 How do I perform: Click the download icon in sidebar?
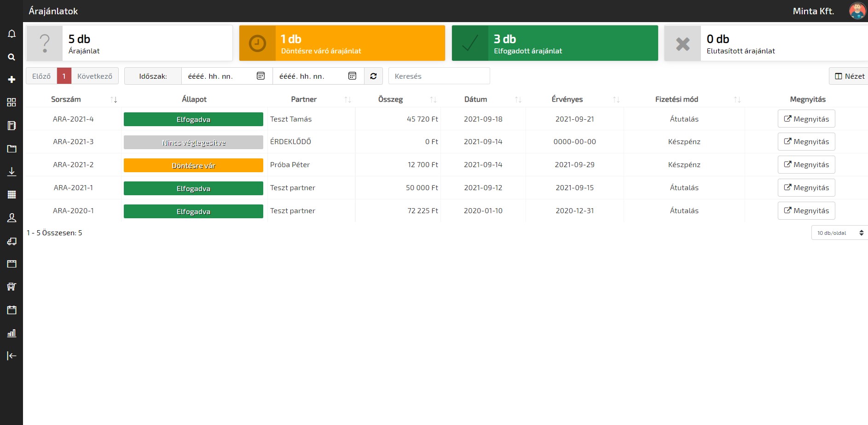pos(12,172)
